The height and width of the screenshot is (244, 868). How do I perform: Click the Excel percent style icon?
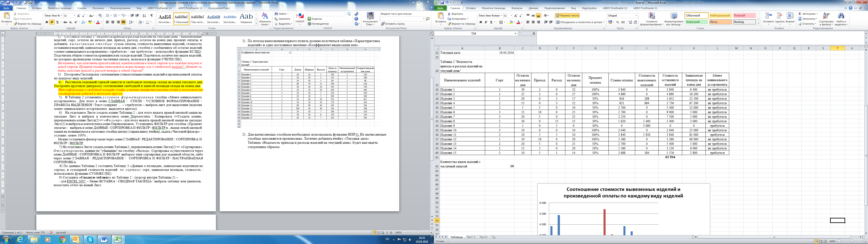coord(618,22)
